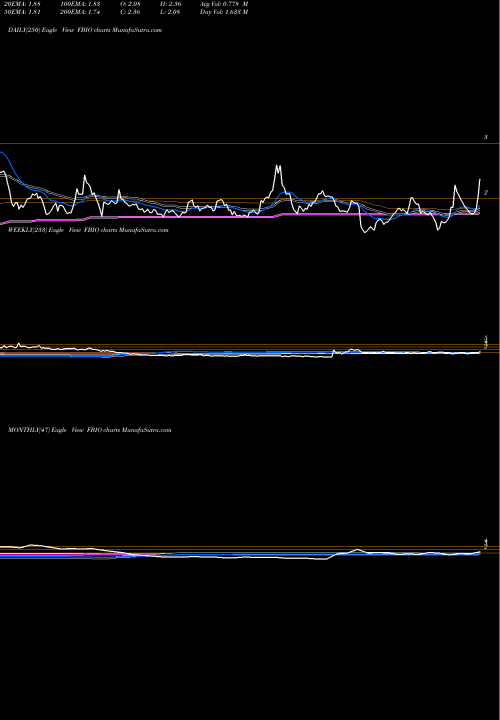Click the price axis label 3
The height and width of the screenshot is (720, 500).
tap(486, 137)
